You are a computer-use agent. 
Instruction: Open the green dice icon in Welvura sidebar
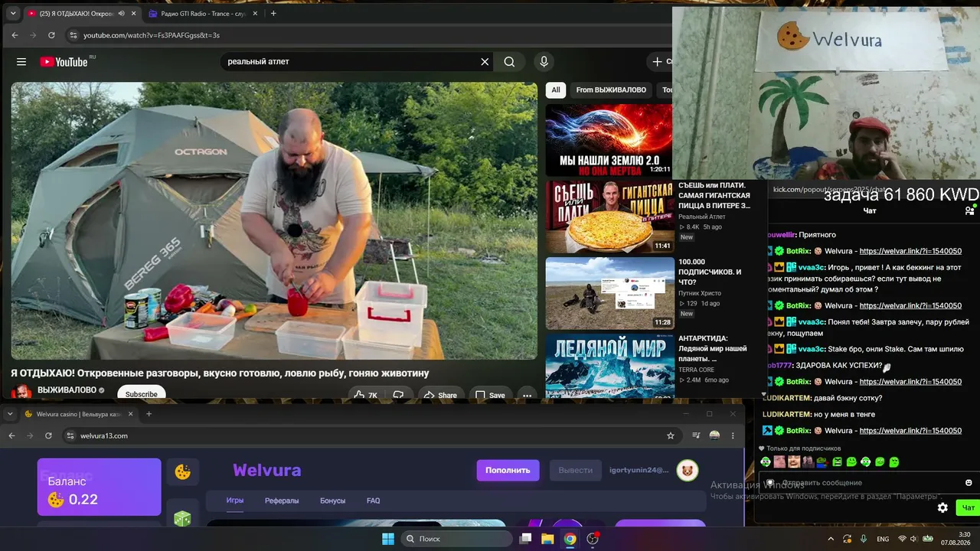(x=183, y=518)
